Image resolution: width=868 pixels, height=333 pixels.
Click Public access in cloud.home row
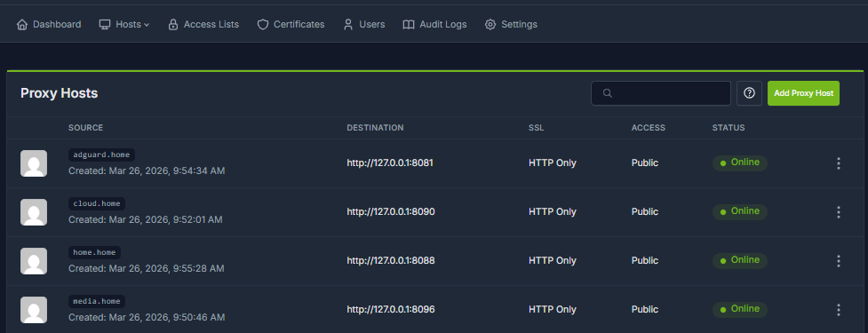645,212
